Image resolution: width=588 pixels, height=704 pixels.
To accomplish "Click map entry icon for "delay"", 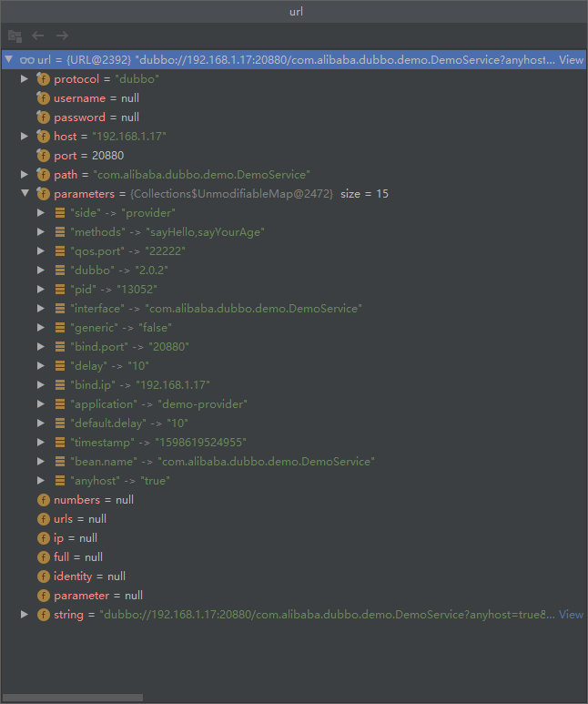I will click(60, 366).
